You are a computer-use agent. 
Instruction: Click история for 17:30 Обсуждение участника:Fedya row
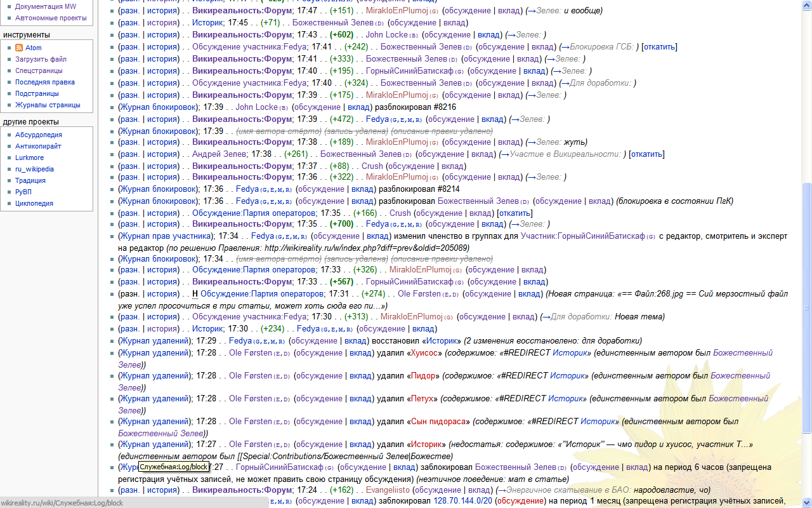tap(163, 317)
